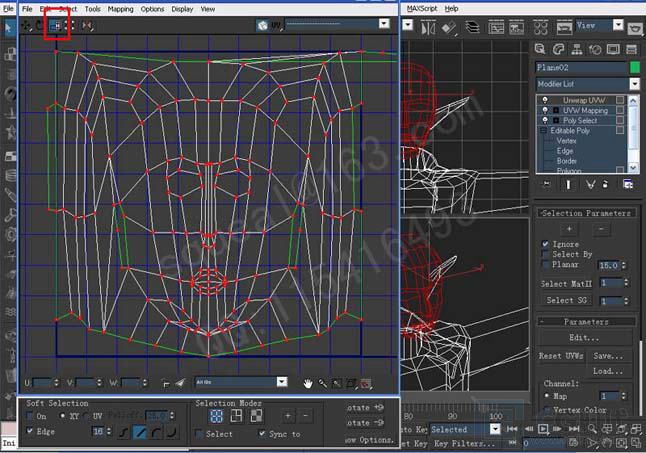Open the All IDs dropdown
Screen dimensions: 646x453
282,382
